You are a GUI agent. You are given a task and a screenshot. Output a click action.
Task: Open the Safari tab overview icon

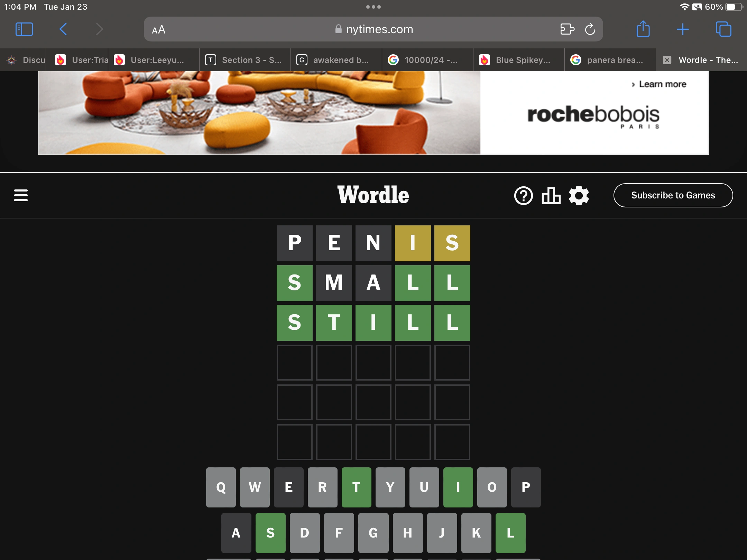723,29
